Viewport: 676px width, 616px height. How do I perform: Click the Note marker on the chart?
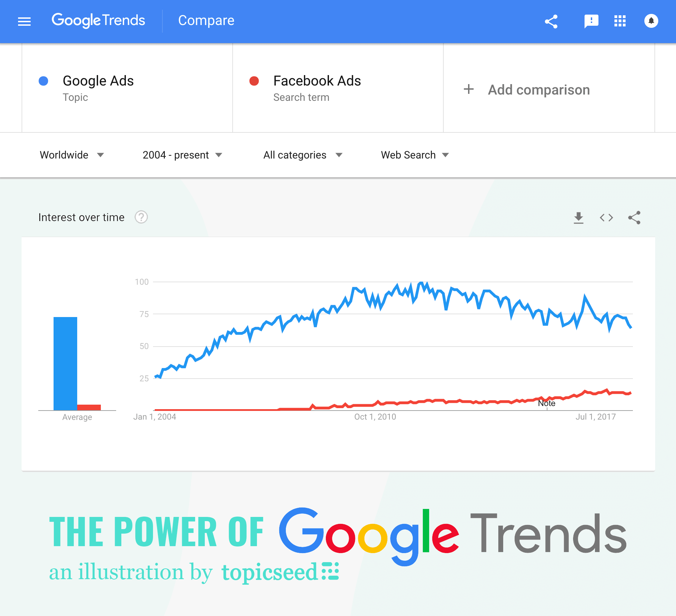click(547, 403)
